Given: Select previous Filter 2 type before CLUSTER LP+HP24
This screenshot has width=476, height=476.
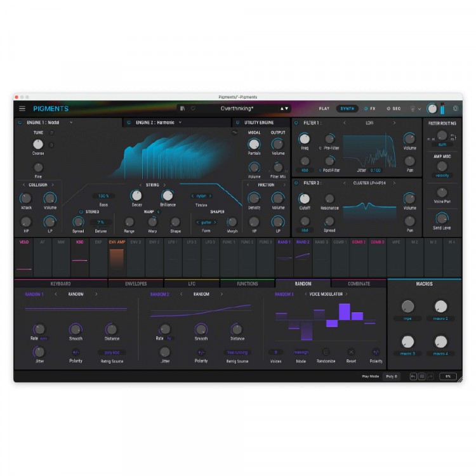Looking at the screenshot, I should point(344,183).
